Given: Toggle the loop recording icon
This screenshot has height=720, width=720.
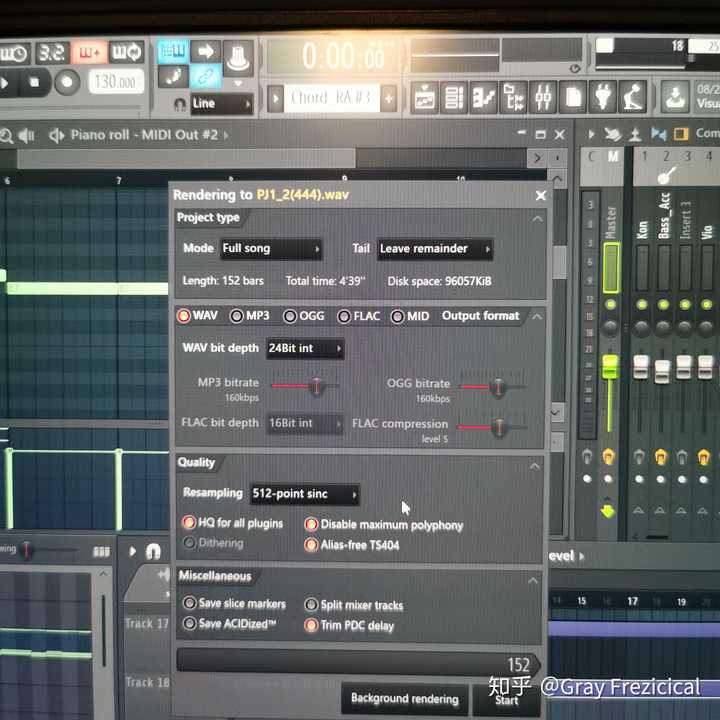Looking at the screenshot, I should click(125, 53).
